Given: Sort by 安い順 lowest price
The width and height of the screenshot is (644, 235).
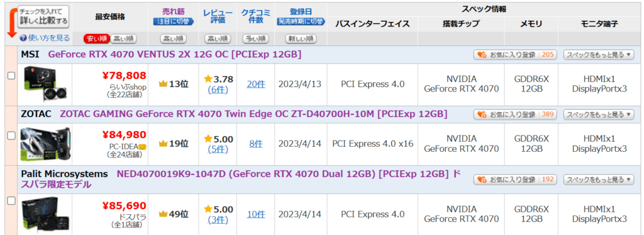Looking at the screenshot, I should click(x=96, y=39).
